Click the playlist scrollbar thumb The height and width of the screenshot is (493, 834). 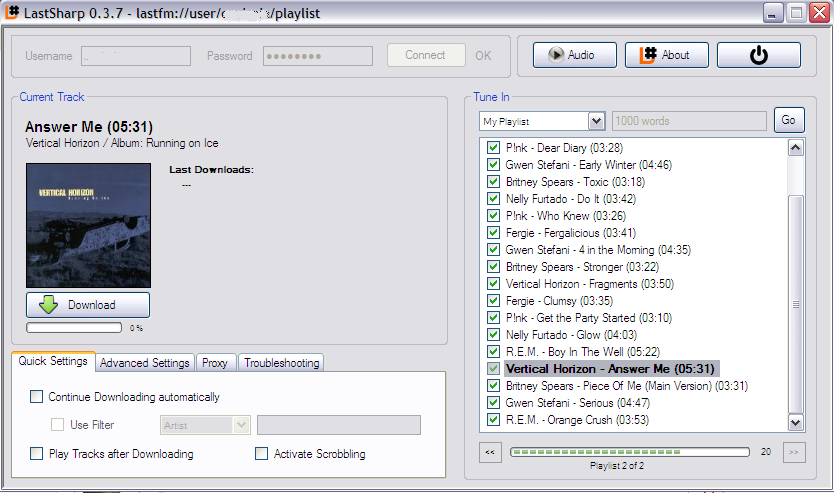pyautogui.click(x=795, y=304)
